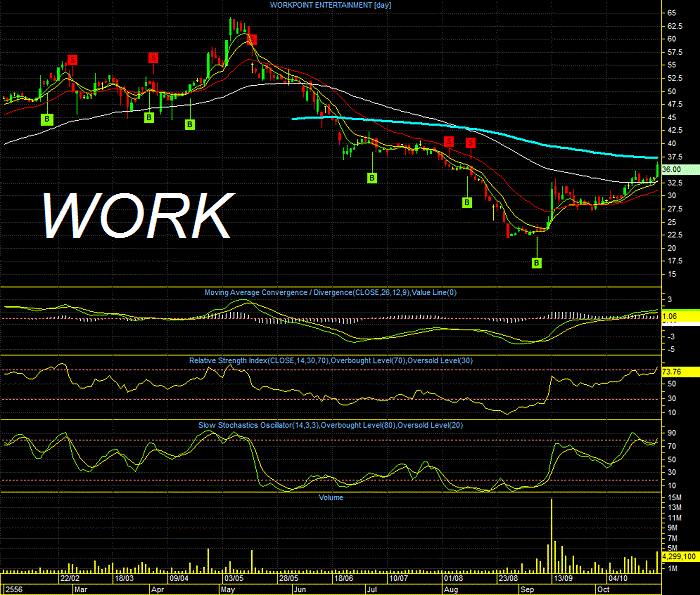Click the Apr month label
Image resolution: width=700 pixels, height=595 pixels.
pos(158,589)
